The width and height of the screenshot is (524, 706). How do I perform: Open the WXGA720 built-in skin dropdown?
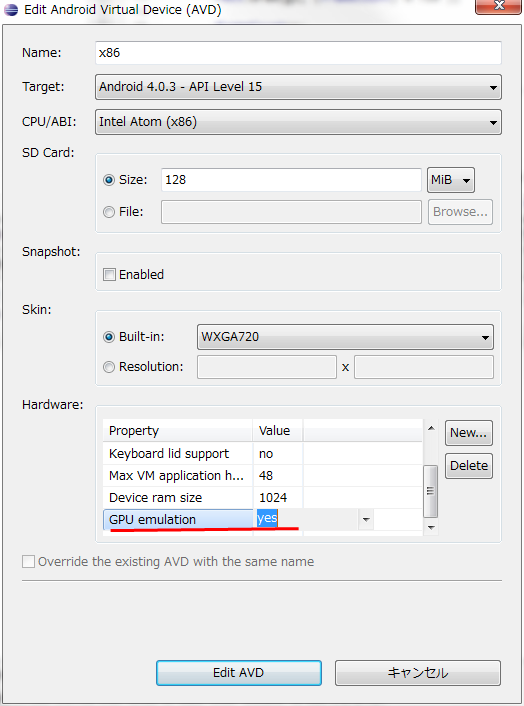pyautogui.click(x=345, y=337)
